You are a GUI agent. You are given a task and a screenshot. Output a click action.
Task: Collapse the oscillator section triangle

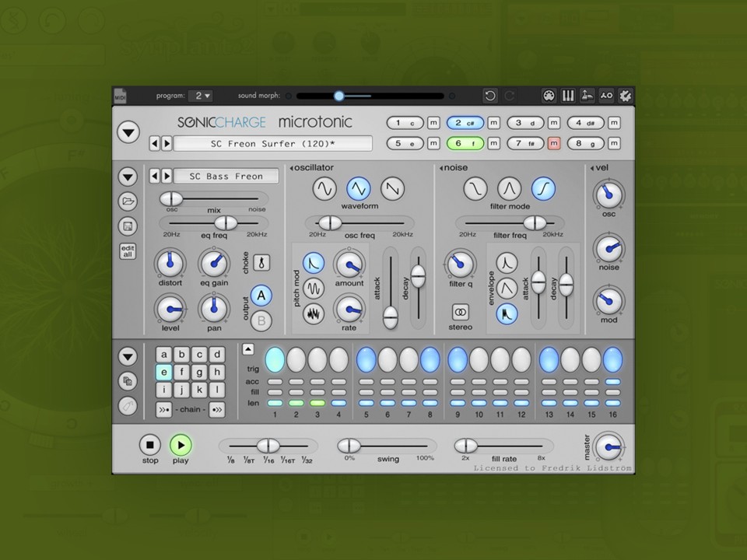tap(291, 168)
